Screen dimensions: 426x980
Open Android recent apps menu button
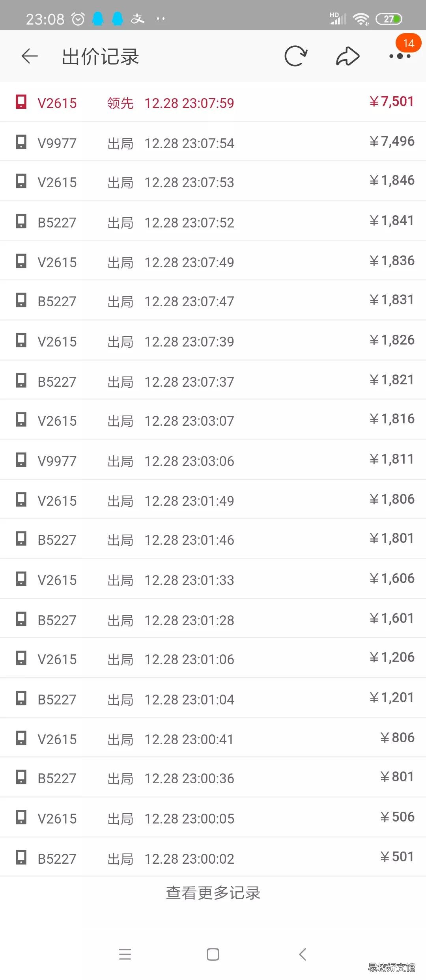(x=125, y=954)
